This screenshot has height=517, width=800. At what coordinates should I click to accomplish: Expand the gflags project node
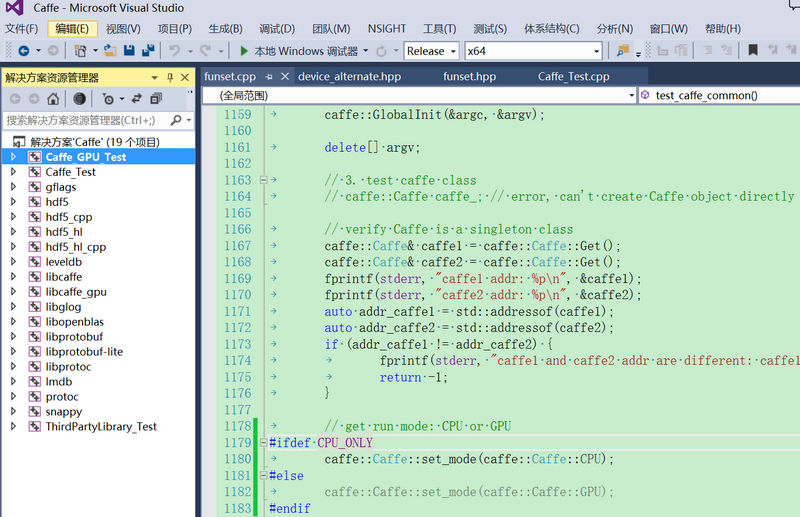[x=14, y=187]
